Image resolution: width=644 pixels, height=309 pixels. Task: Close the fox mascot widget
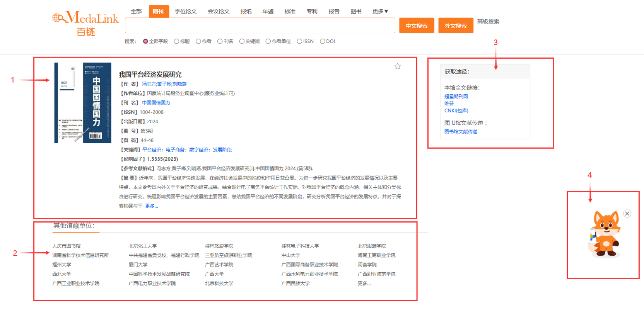point(627,214)
